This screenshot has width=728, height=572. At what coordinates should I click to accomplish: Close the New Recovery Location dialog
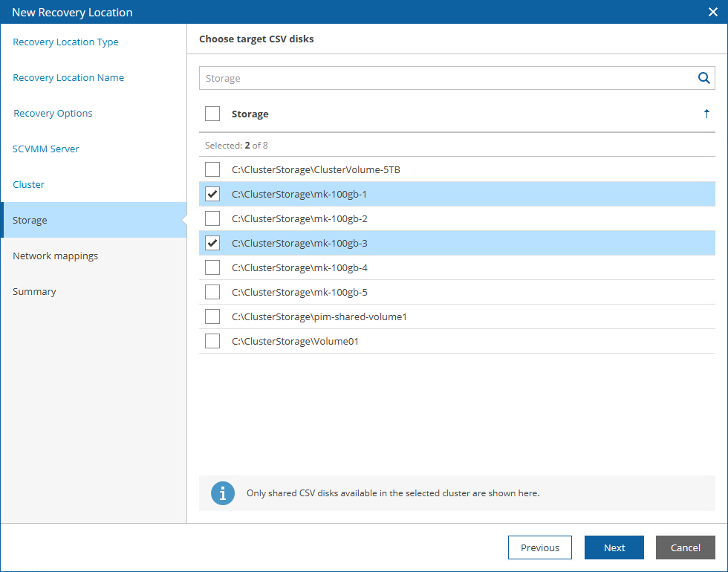tap(712, 12)
